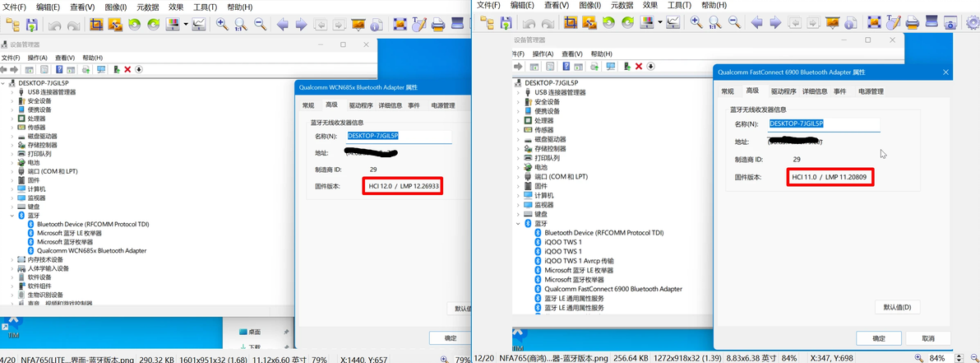The height and width of the screenshot is (363, 980).
Task: Expand 人体学输入设备 in the WCN685x screenshot tree
Action: pos(12,268)
